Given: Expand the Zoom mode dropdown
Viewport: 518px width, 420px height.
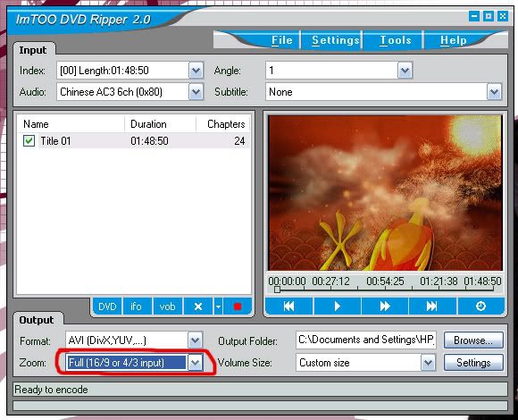Looking at the screenshot, I should (x=196, y=363).
